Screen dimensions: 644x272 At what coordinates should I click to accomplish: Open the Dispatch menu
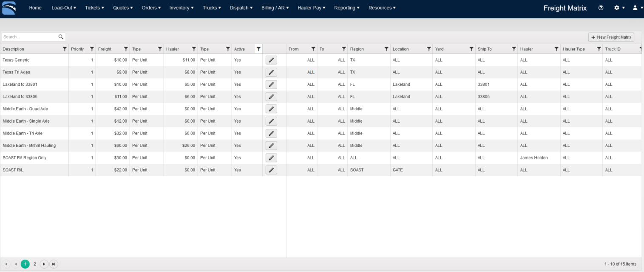241,8
